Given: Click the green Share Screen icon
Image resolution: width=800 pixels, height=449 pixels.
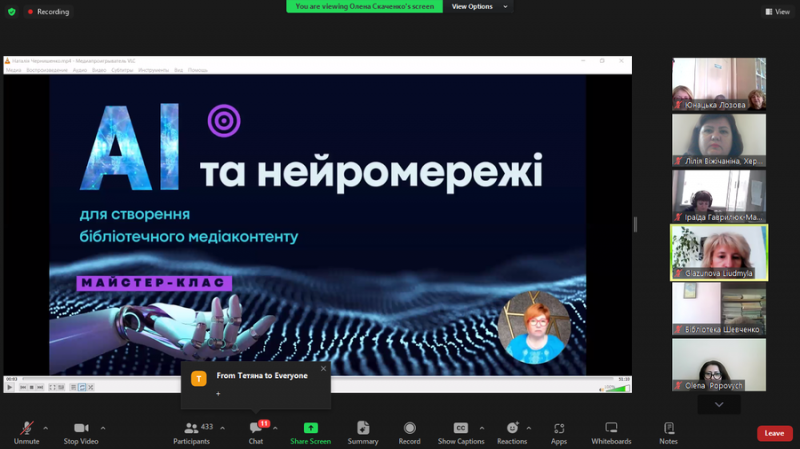Looking at the screenshot, I should coord(311,428).
